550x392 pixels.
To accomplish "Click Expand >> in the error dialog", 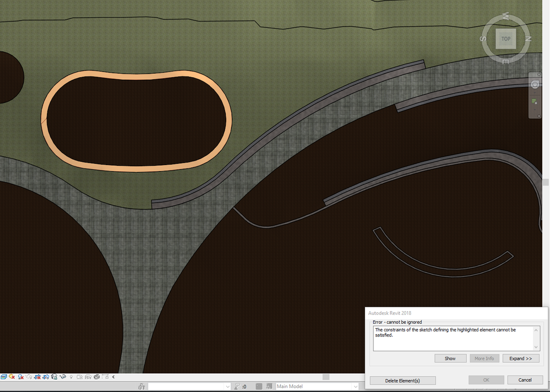I will (x=520, y=358).
